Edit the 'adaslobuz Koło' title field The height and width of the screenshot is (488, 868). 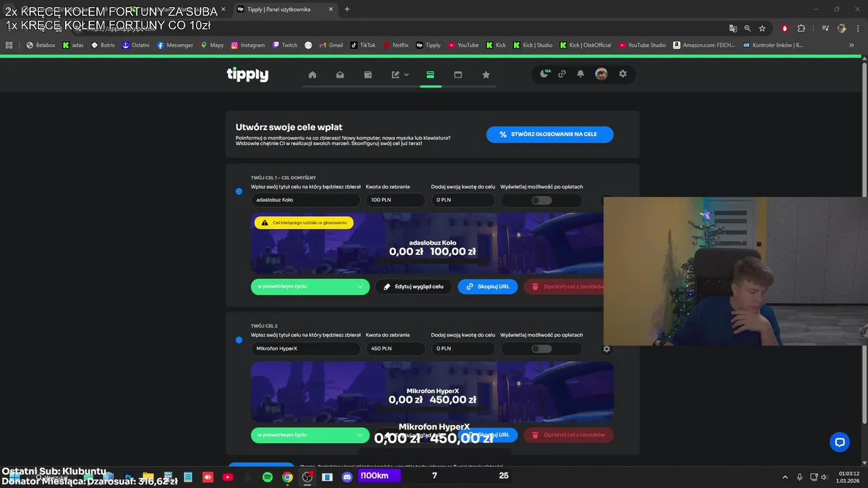(x=305, y=200)
